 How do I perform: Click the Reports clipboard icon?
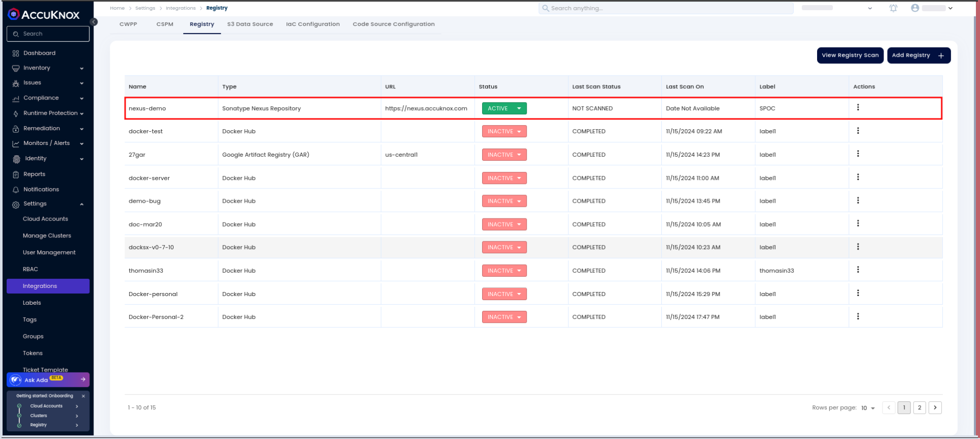16,174
